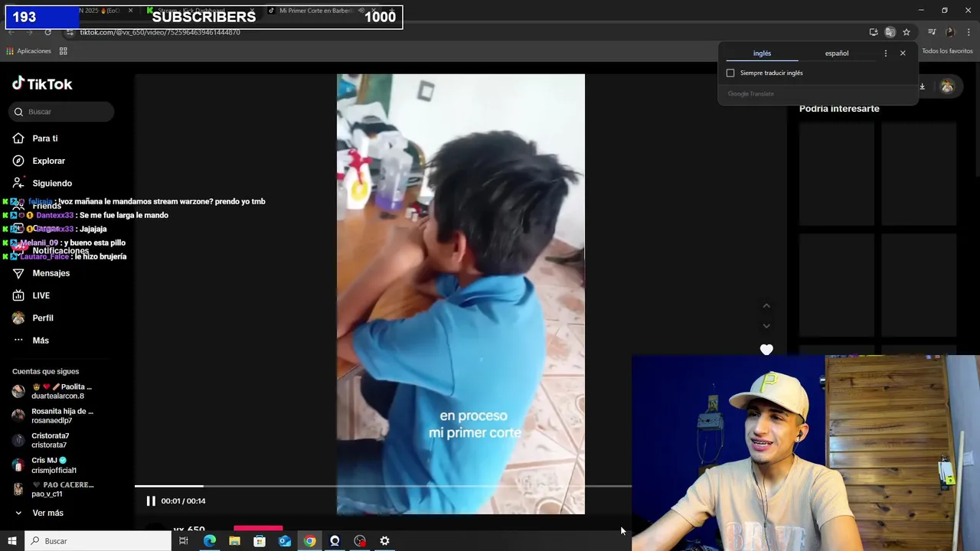
Task: Click the video progress bar
Action: click(383, 486)
